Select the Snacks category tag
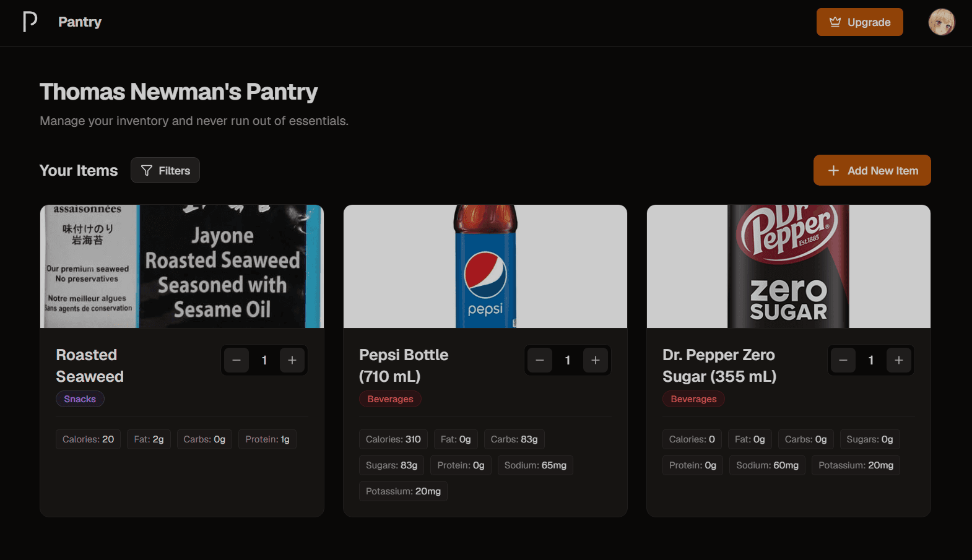Image resolution: width=972 pixels, height=560 pixels. [80, 399]
